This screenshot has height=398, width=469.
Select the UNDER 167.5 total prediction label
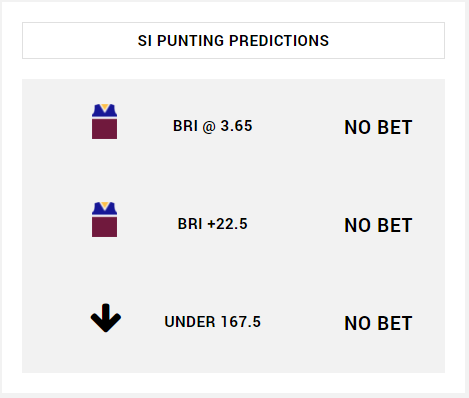click(213, 322)
